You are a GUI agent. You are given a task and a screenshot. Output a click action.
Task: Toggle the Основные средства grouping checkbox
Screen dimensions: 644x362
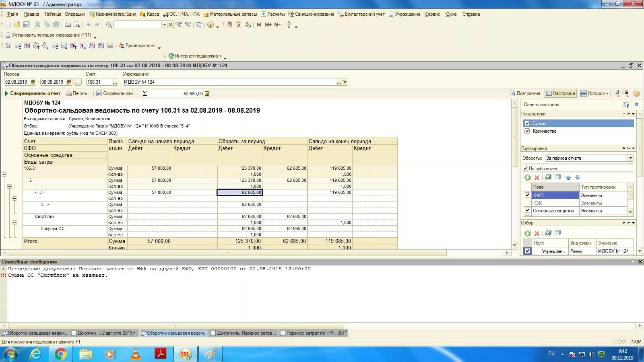point(527,210)
